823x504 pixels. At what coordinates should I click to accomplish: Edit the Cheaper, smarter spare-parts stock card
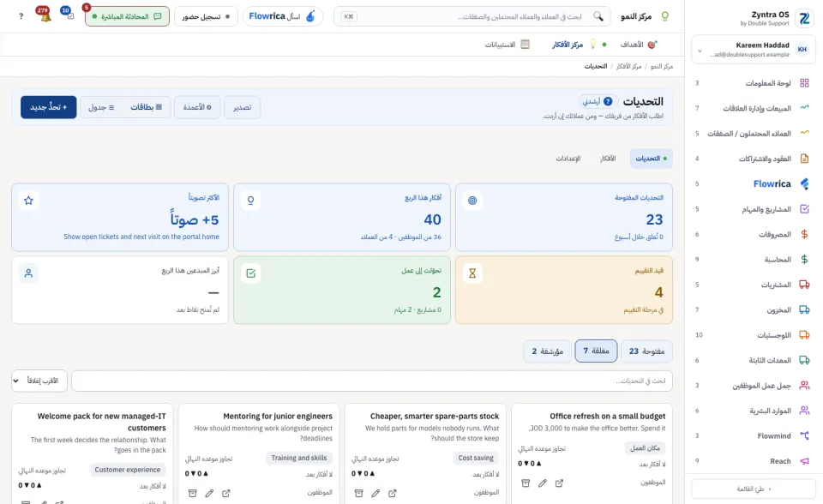pyautogui.click(x=375, y=494)
